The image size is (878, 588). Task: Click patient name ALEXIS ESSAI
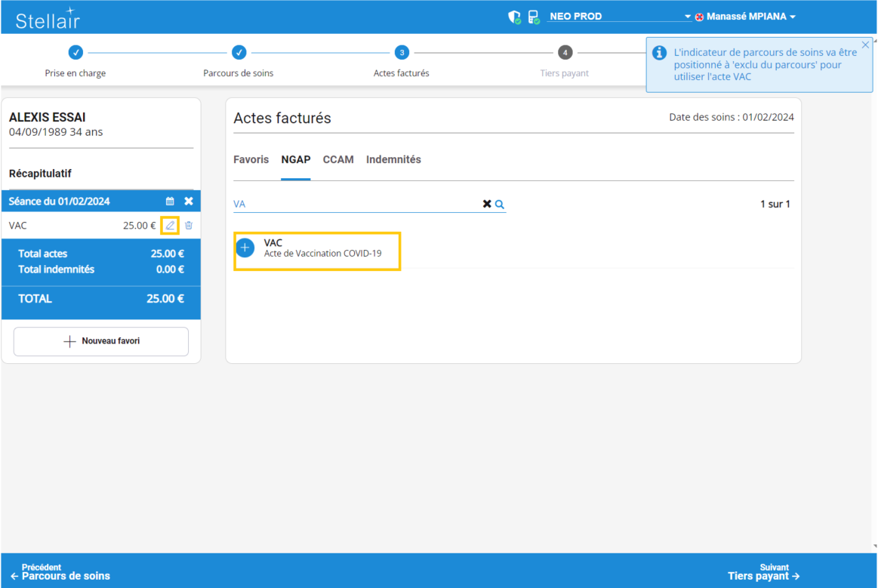coord(47,117)
